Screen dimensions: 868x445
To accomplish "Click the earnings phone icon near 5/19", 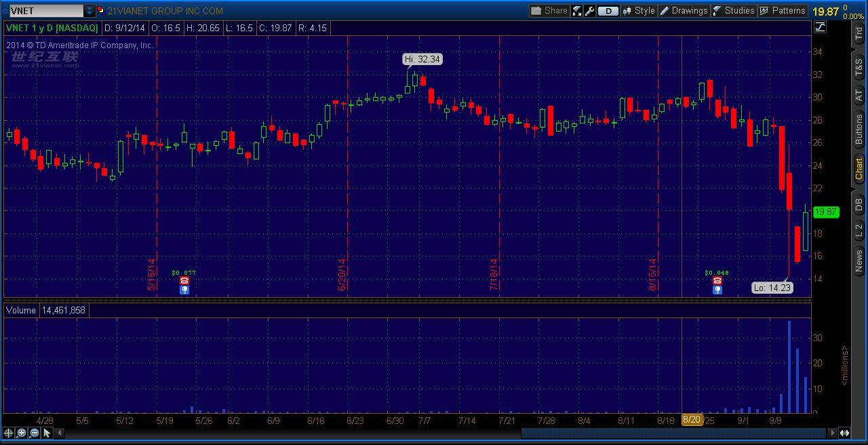I will (184, 281).
